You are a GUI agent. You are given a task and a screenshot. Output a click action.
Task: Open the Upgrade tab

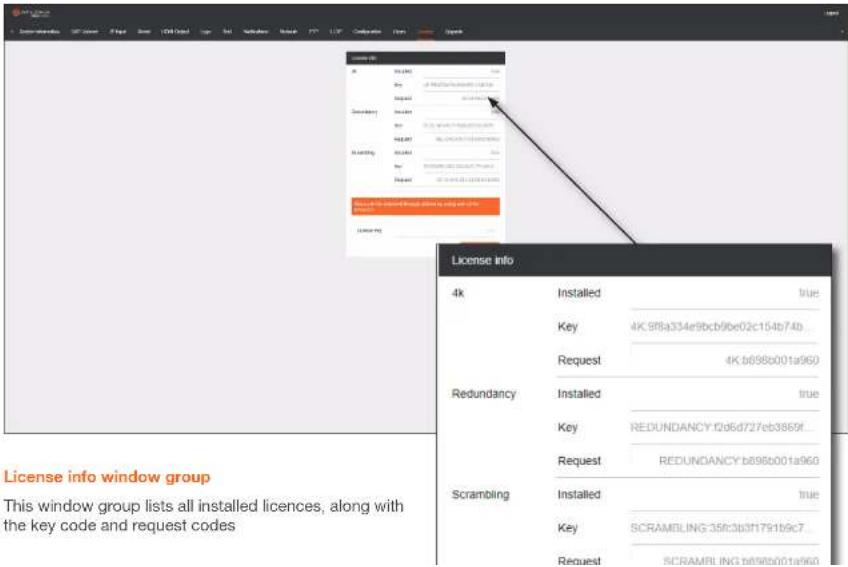click(x=454, y=31)
